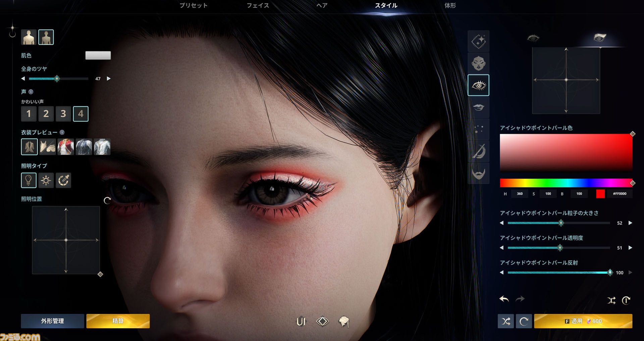Click the 適用 600 apply button
This screenshot has width=644, height=341.
click(583, 321)
